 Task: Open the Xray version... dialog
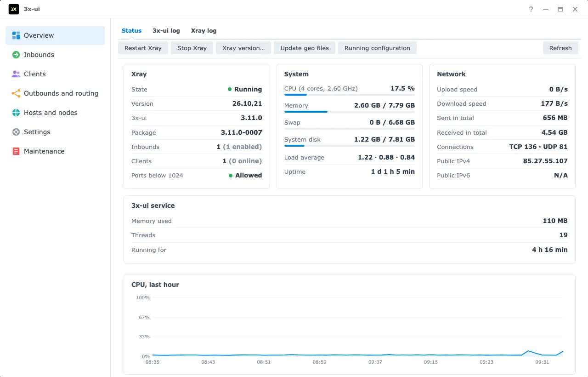[x=243, y=48]
